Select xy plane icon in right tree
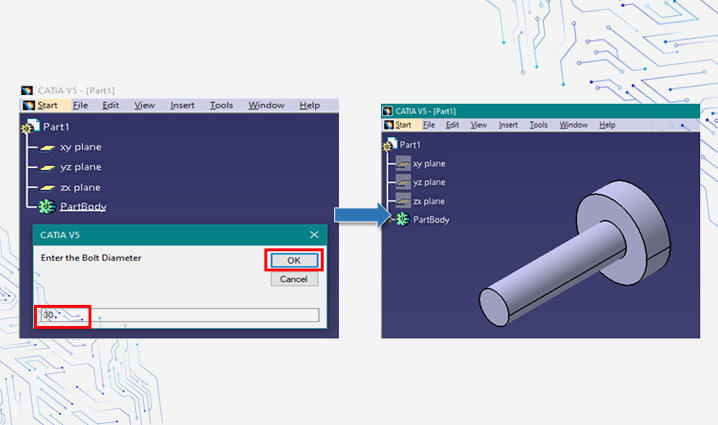 [403, 163]
